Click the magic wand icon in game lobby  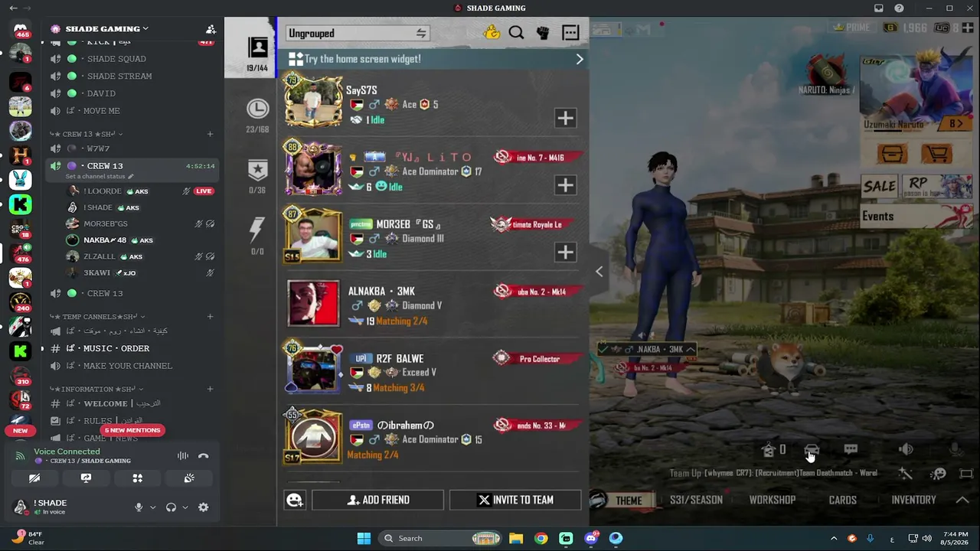point(906,474)
